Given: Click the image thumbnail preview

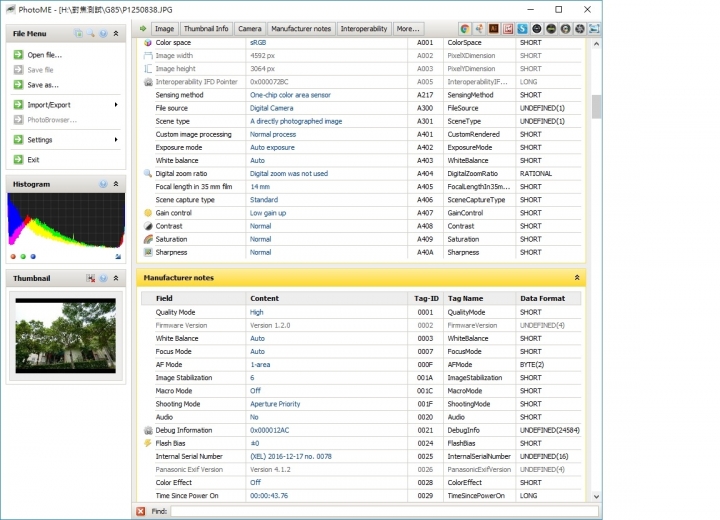Looking at the screenshot, I should tap(66, 336).
